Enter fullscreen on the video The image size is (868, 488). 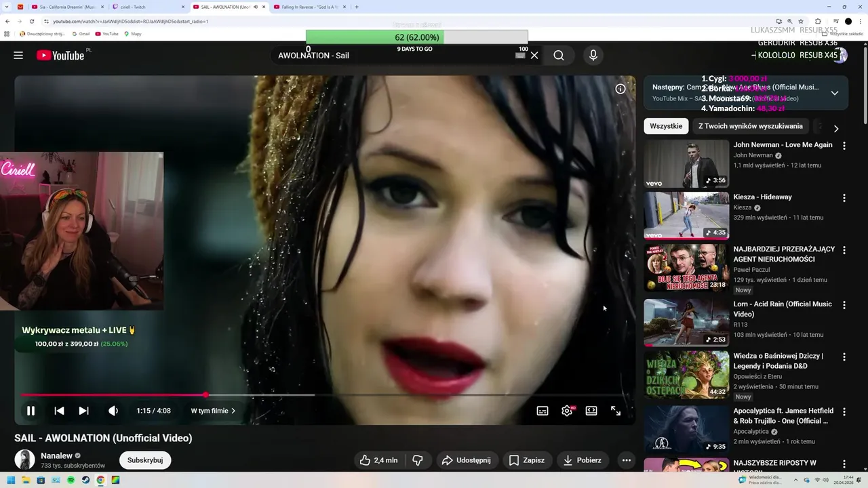(616, 411)
